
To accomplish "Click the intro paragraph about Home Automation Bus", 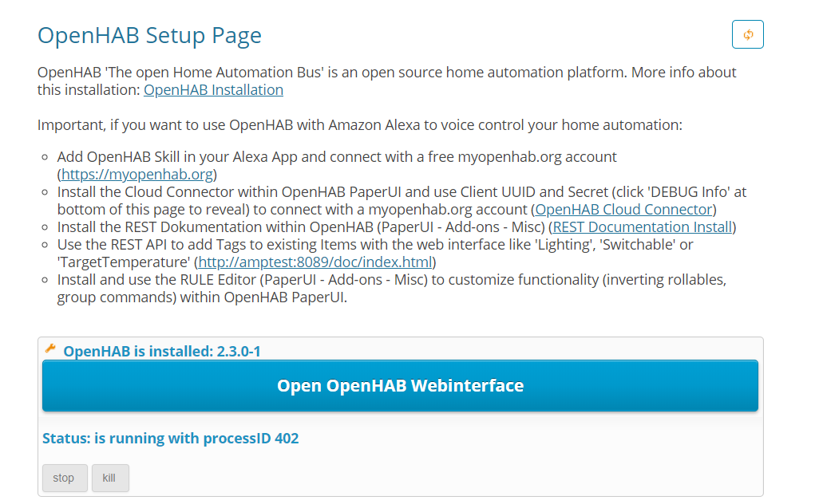I will pyautogui.click(x=386, y=81).
